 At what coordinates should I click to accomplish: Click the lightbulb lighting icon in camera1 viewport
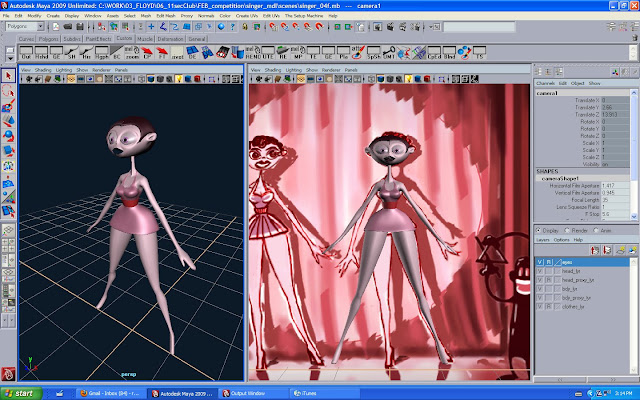[408, 79]
